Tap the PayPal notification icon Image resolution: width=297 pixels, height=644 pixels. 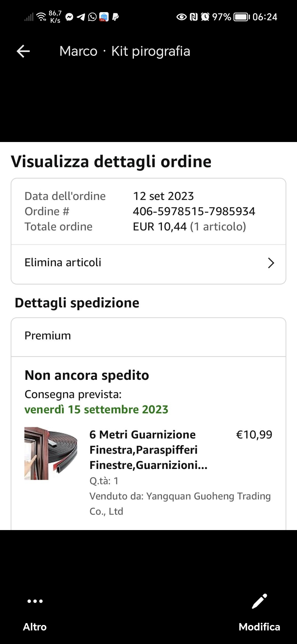116,17
